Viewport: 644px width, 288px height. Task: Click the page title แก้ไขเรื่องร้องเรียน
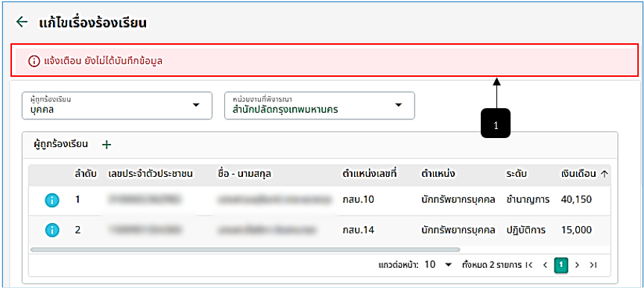93,22
